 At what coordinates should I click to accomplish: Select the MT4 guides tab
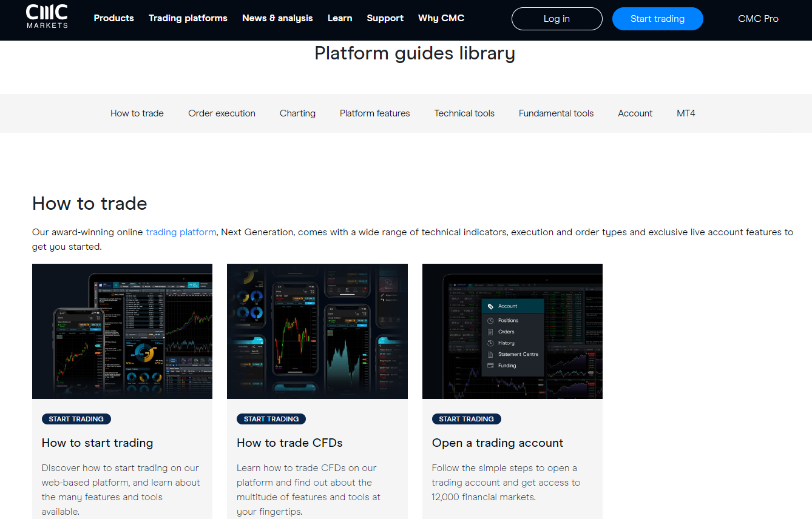(x=686, y=113)
